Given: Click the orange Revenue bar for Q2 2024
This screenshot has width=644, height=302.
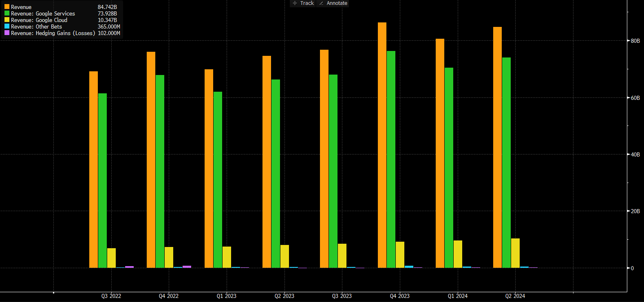Looking at the screenshot, I should click(x=497, y=147).
